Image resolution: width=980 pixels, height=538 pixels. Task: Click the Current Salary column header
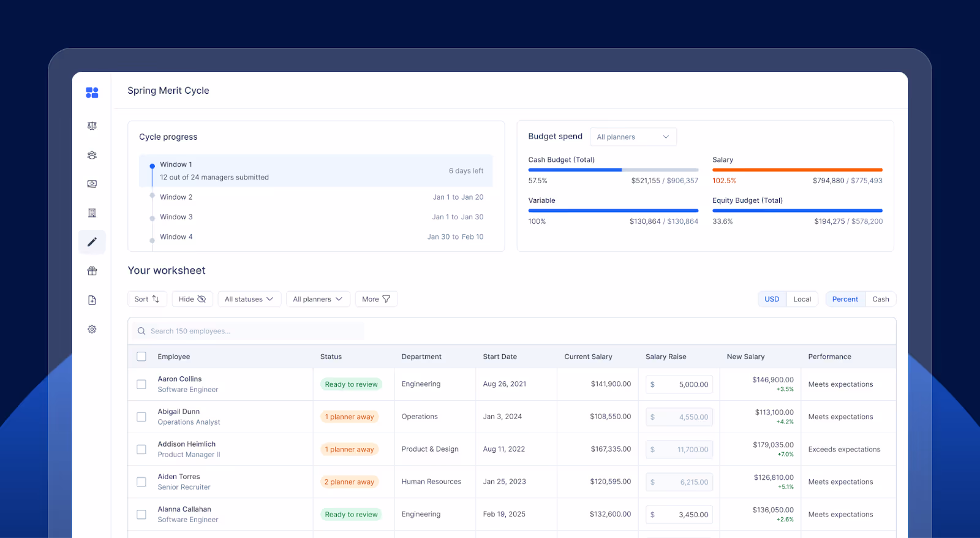coord(588,357)
